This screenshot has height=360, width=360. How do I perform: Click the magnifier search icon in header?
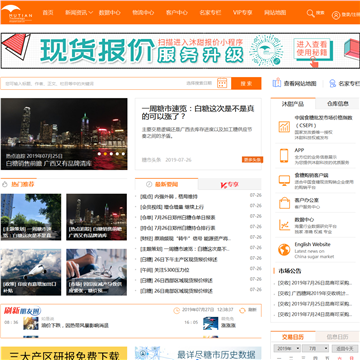click(310, 13)
